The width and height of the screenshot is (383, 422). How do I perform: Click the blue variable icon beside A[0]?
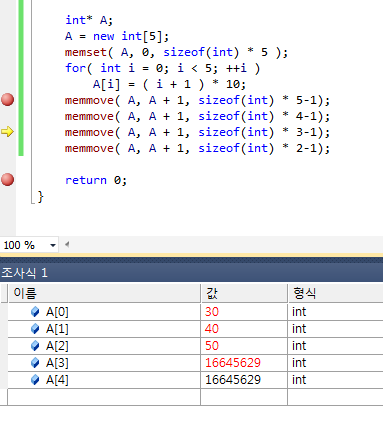35,312
